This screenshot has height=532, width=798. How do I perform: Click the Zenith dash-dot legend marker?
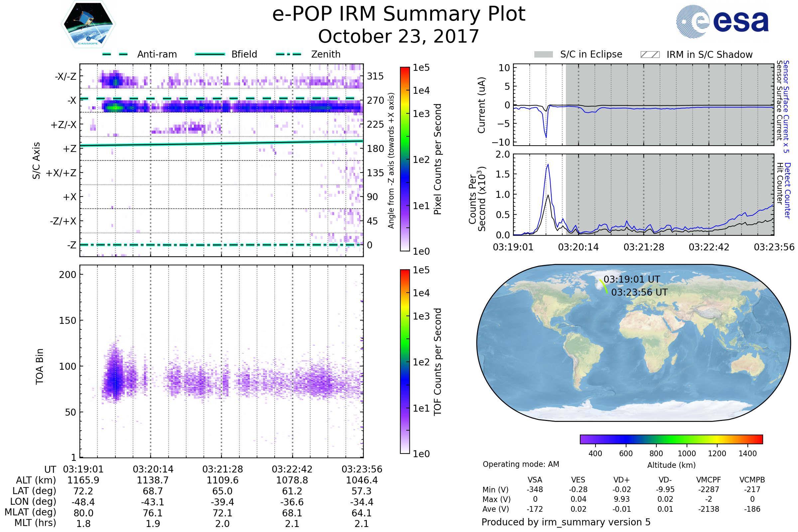pyautogui.click(x=288, y=54)
